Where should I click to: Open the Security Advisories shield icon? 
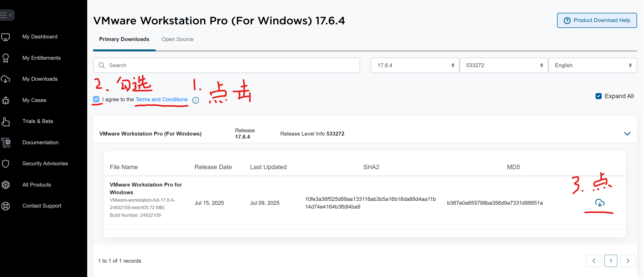[x=6, y=163]
